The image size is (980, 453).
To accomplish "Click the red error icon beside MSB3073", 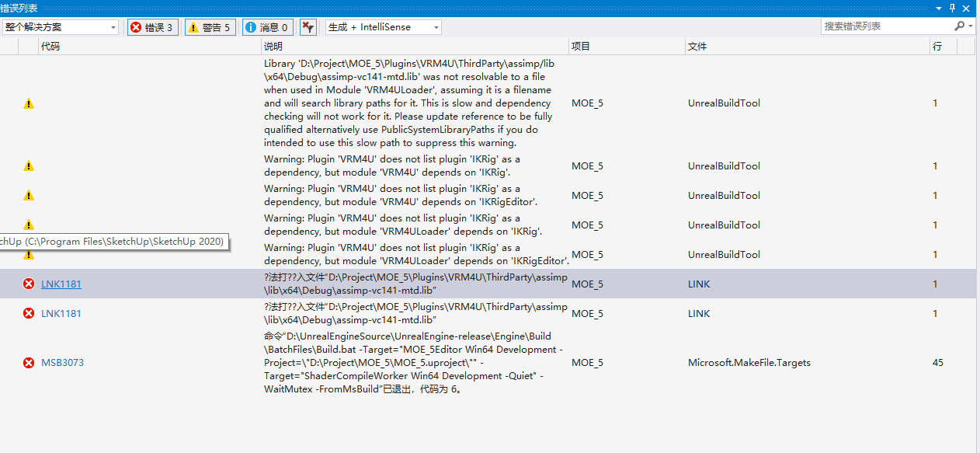I will (x=29, y=363).
